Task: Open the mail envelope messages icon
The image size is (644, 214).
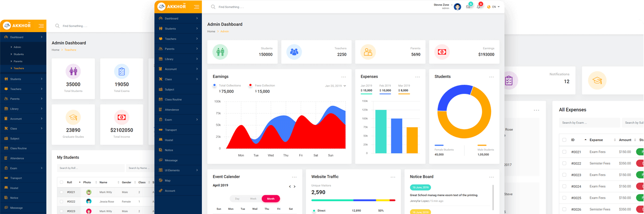Action: pos(468,7)
